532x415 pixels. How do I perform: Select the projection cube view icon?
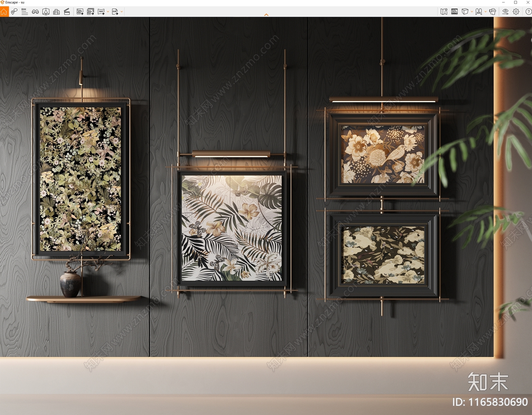click(465, 12)
